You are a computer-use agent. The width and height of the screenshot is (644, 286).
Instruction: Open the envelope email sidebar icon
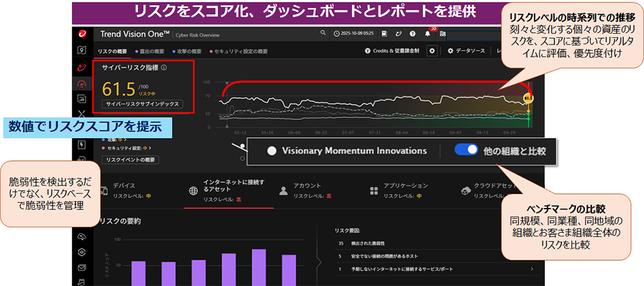click(82, 267)
